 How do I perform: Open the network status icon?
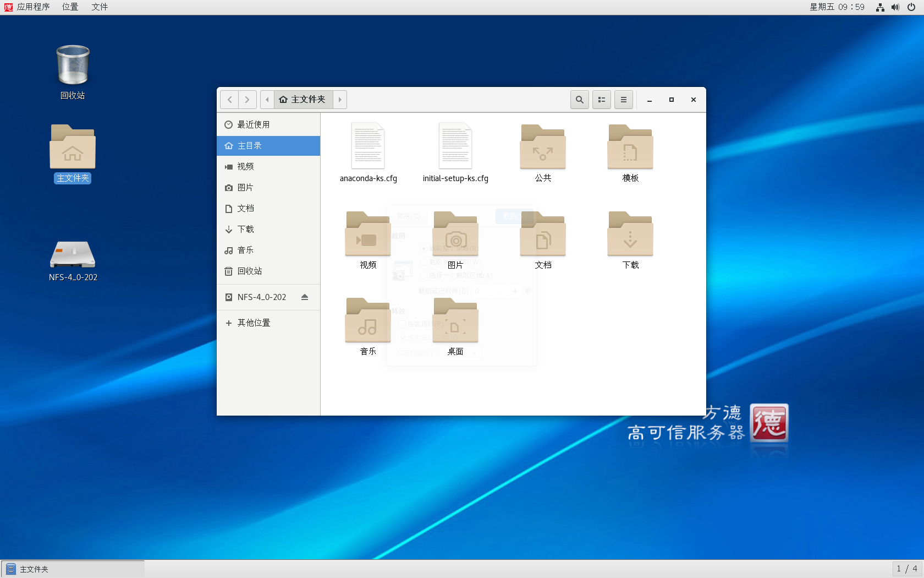(x=880, y=7)
